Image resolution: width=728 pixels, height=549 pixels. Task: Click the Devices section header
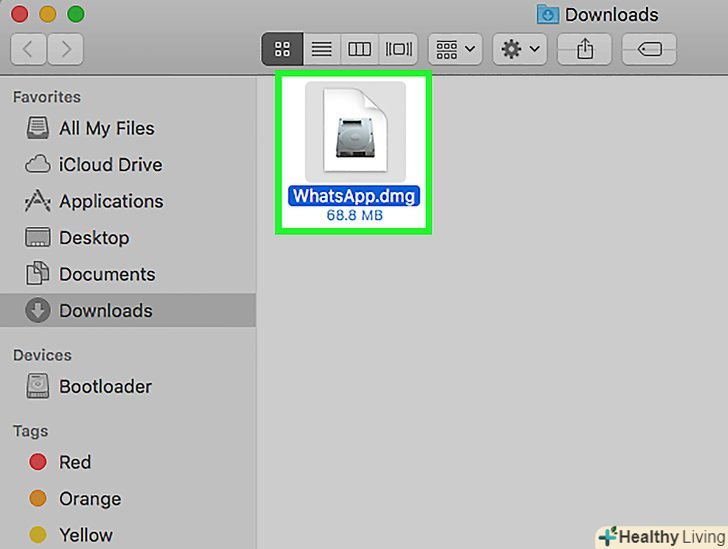tap(42, 355)
